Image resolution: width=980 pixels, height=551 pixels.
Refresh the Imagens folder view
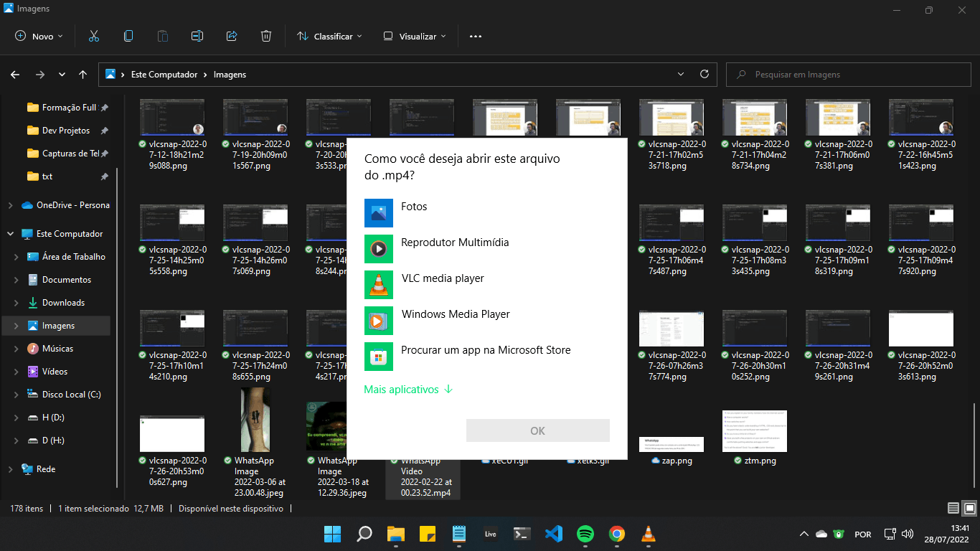[x=704, y=74]
